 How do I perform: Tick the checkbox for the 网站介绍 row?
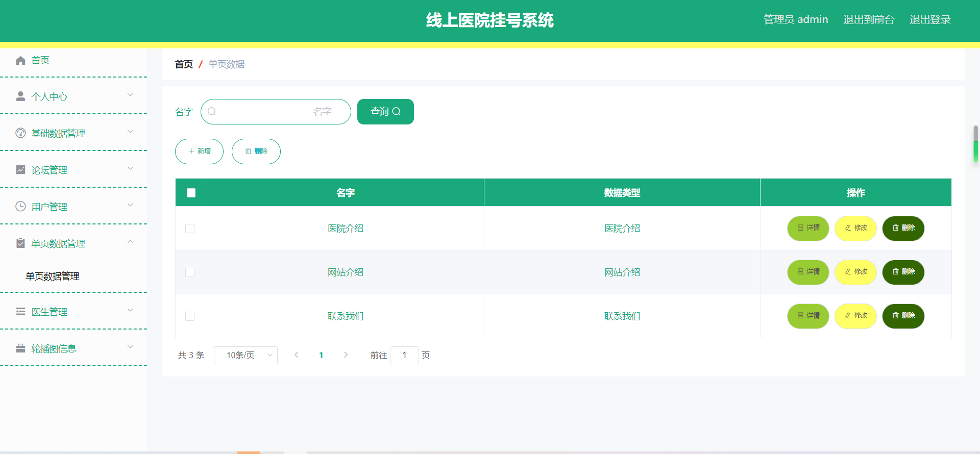[190, 272]
